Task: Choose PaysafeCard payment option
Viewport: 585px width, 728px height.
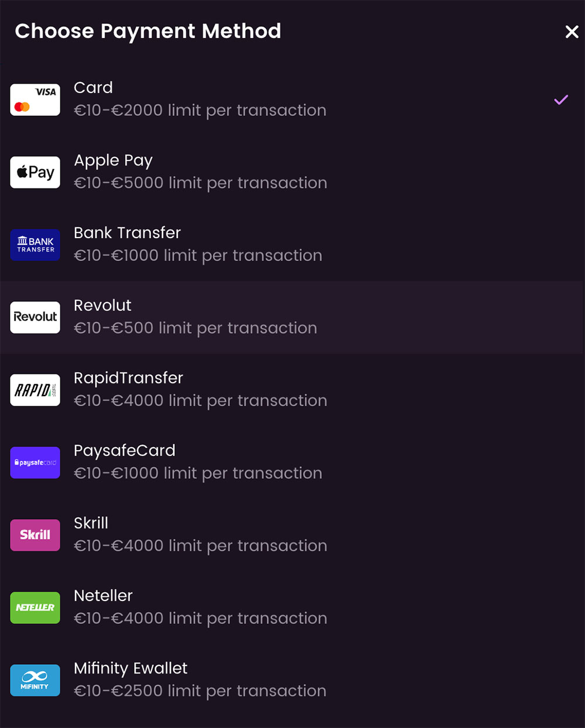Action: pyautogui.click(x=124, y=451)
